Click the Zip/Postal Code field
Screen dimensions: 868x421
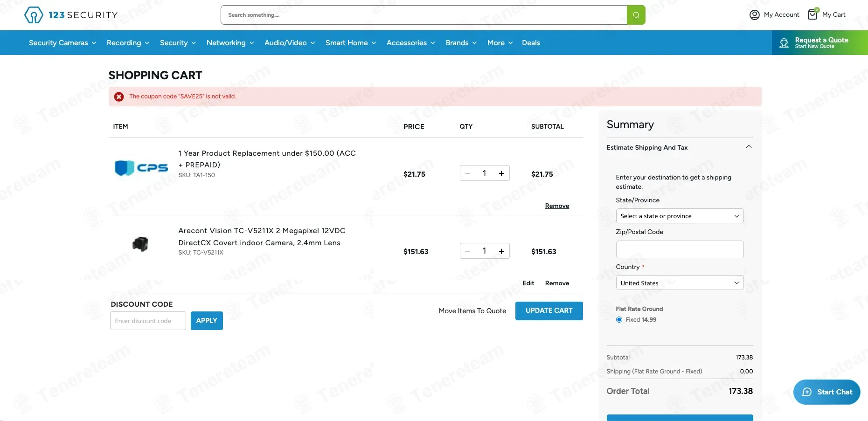[x=680, y=249]
